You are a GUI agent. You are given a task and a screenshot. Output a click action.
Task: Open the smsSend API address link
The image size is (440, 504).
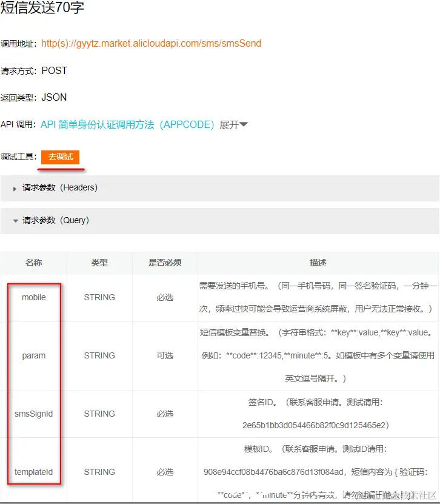151,44
